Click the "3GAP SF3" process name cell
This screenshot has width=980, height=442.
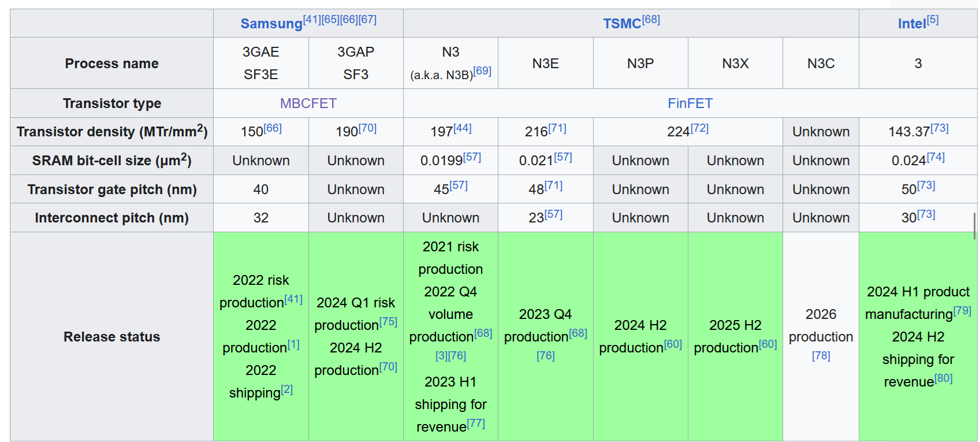356,63
